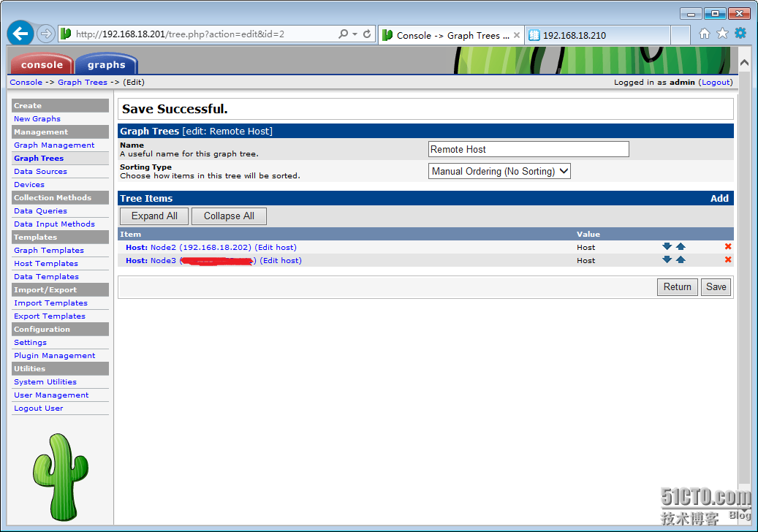Open Data Queries in sidebar
758x532 pixels.
click(41, 210)
